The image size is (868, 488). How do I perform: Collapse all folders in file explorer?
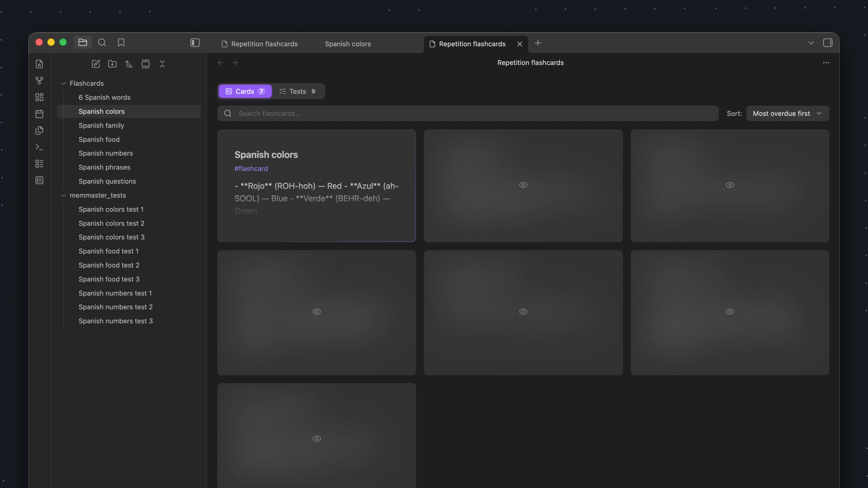(162, 64)
